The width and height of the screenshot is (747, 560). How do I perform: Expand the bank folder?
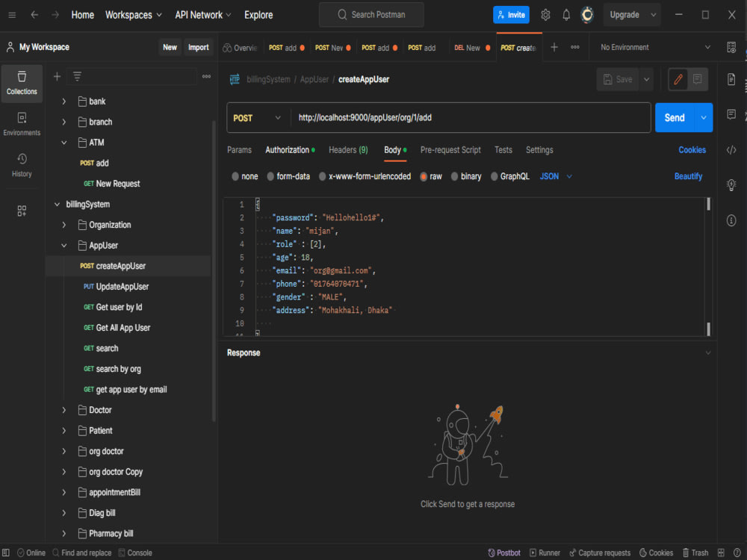[x=63, y=102]
